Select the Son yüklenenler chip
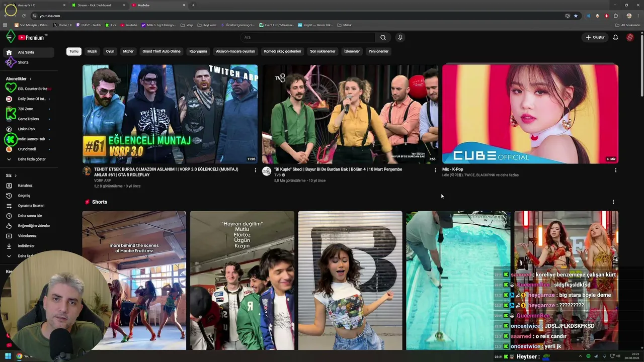 point(323,51)
